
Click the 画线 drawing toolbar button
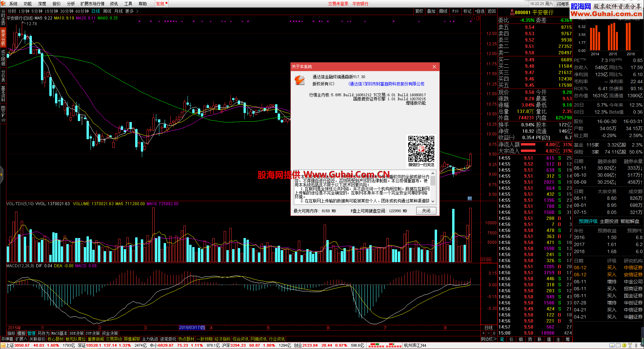tap(443, 11)
